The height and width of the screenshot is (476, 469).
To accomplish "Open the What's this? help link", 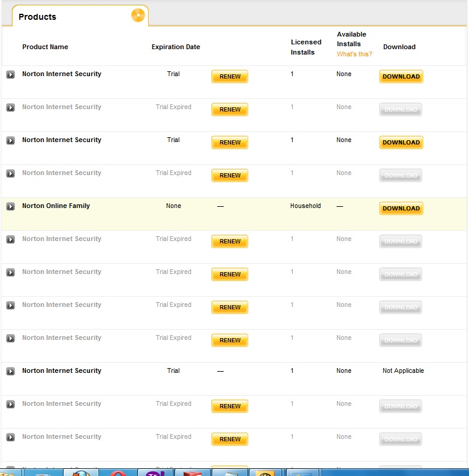I will [354, 54].
